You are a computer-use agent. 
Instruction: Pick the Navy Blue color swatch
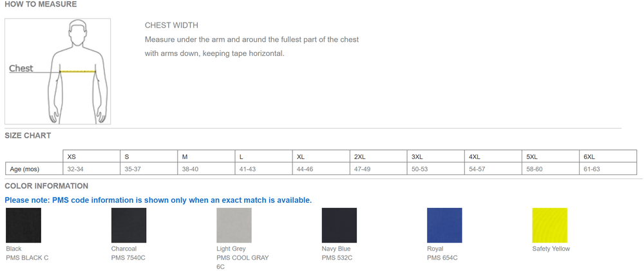tap(339, 225)
